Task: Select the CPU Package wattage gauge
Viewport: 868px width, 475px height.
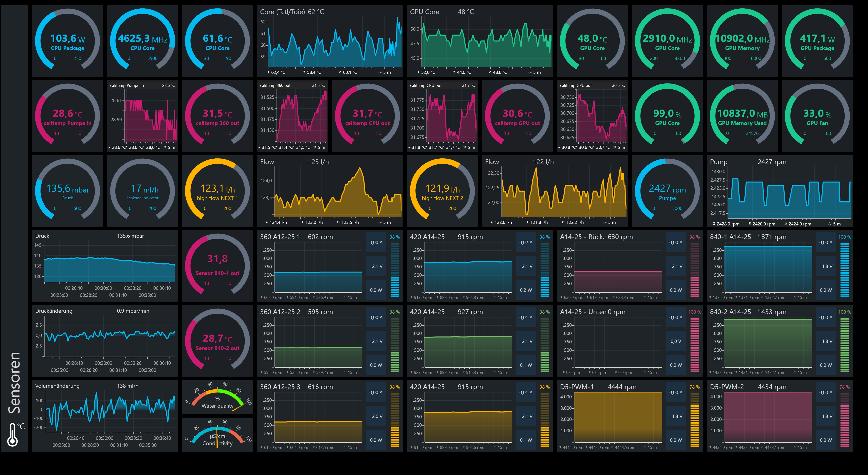Action: click(67, 41)
